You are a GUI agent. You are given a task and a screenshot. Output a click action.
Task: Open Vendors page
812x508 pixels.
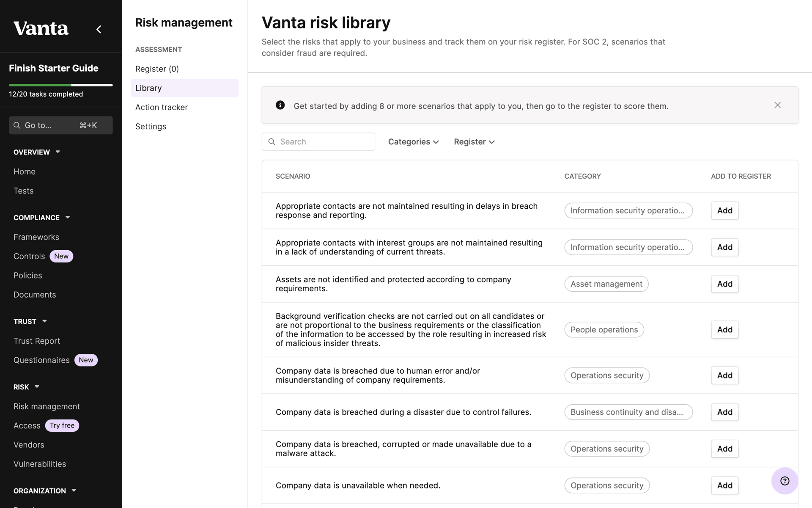pyautogui.click(x=29, y=445)
